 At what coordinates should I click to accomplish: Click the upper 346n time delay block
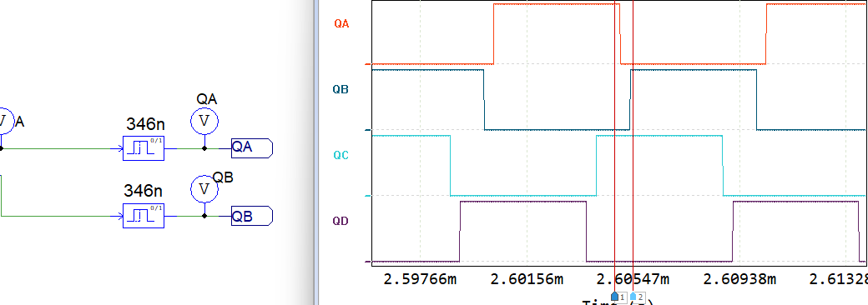pos(144,148)
